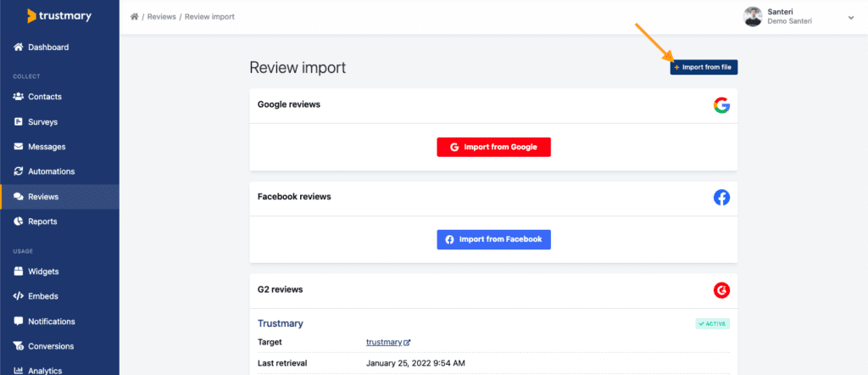
Task: Click the G2 logo in G2 reviews
Action: pyautogui.click(x=721, y=289)
